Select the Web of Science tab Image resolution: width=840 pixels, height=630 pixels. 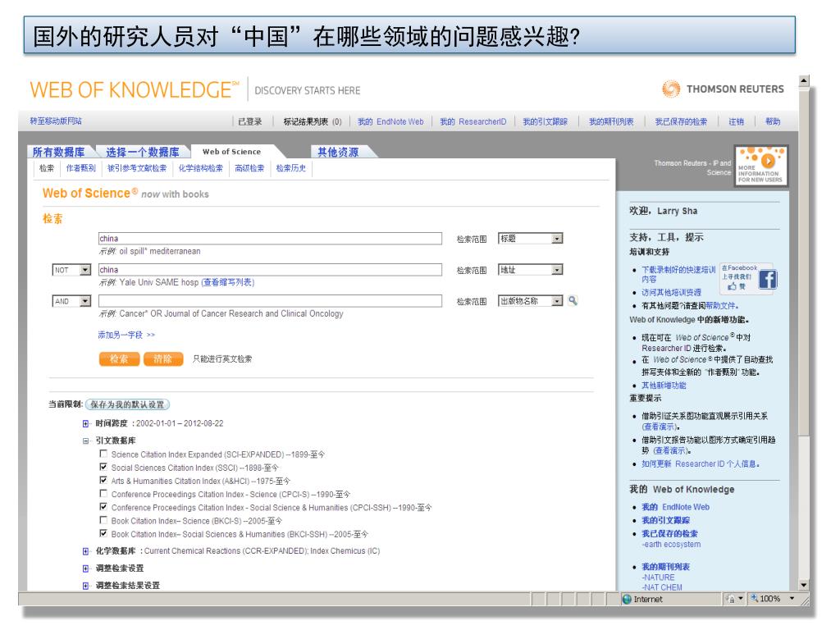click(231, 152)
